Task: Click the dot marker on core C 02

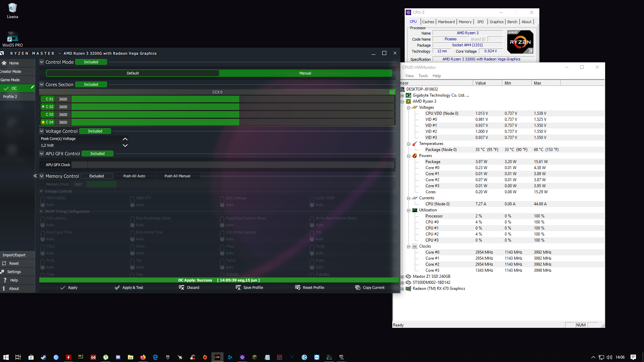Action: pos(43,107)
